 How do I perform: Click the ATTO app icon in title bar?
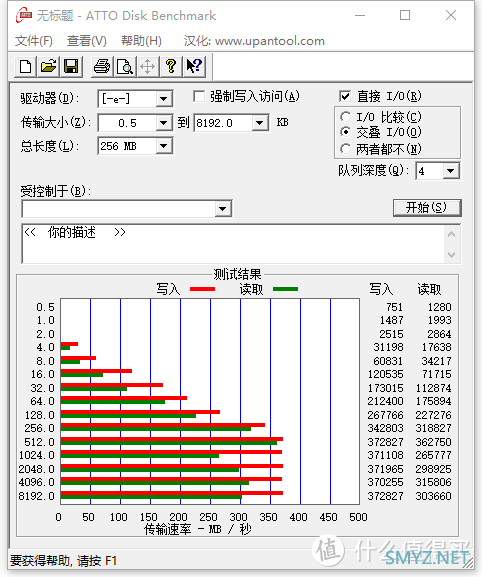(24, 15)
